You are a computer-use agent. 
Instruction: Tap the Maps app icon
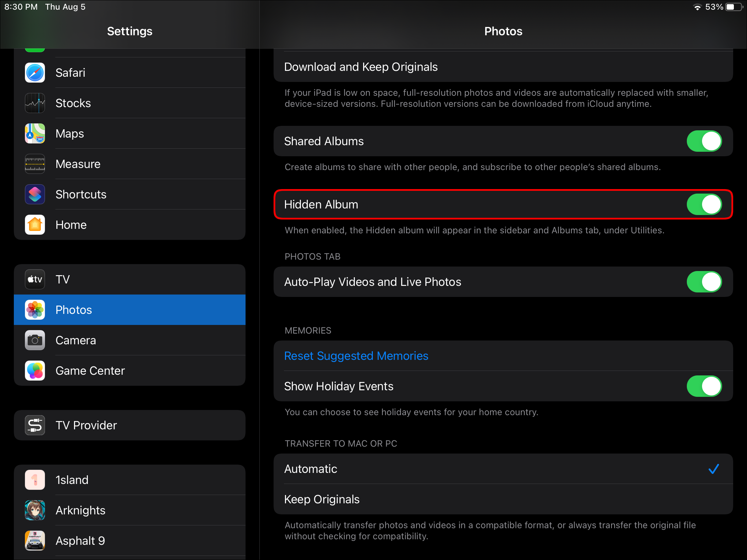pyautogui.click(x=35, y=133)
